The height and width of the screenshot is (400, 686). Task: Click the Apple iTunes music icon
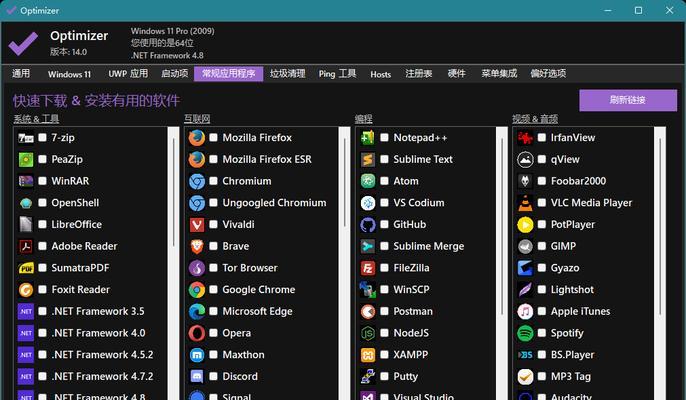pyautogui.click(x=525, y=312)
